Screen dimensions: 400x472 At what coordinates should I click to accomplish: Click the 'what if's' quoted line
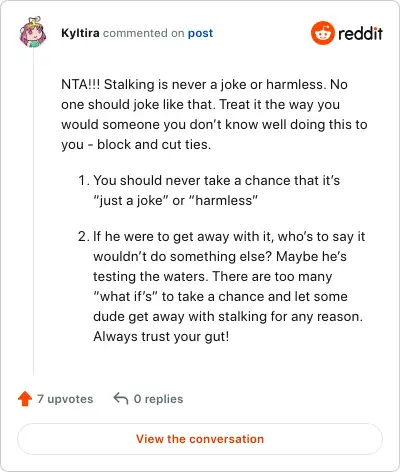pyautogui.click(x=220, y=296)
